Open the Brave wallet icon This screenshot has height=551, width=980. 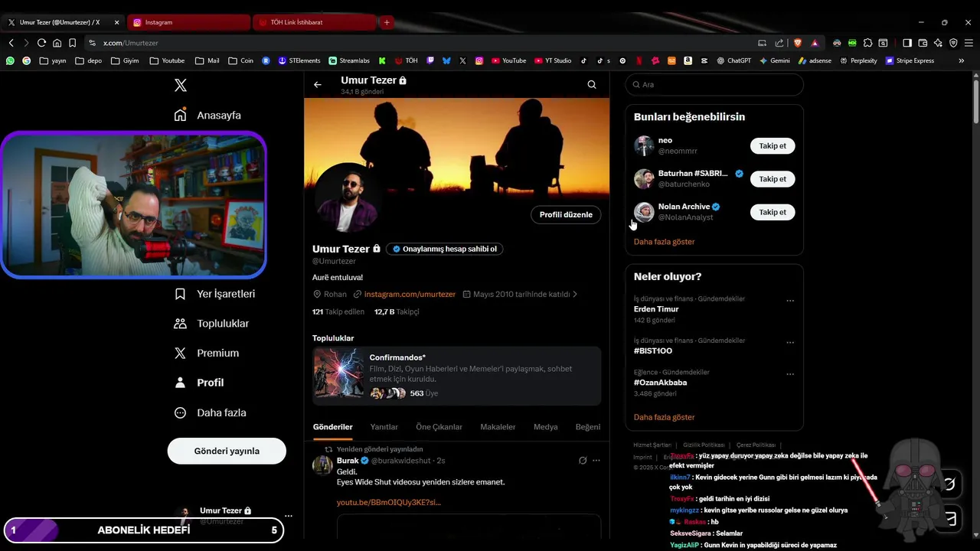pyautogui.click(x=923, y=43)
